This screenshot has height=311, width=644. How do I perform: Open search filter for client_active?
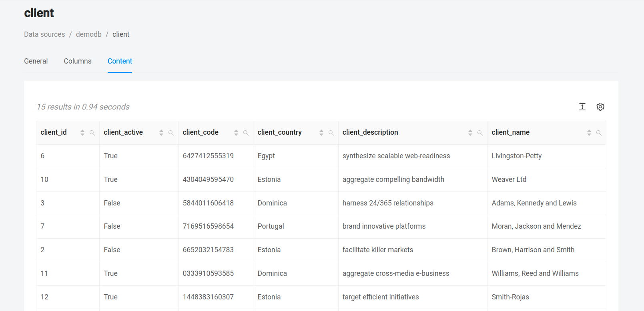click(x=171, y=133)
